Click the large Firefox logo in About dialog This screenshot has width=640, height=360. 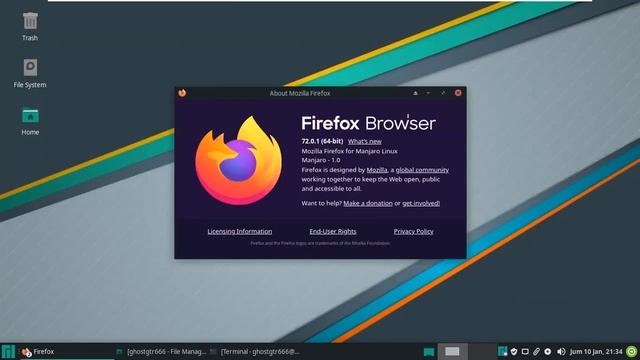coord(238,160)
